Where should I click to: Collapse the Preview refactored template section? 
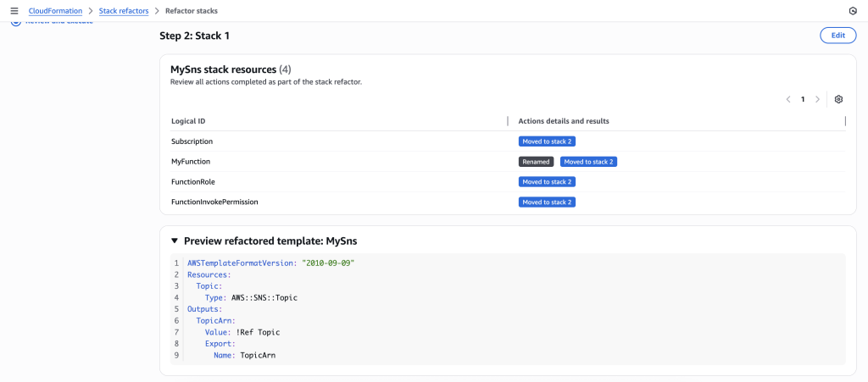click(x=175, y=241)
